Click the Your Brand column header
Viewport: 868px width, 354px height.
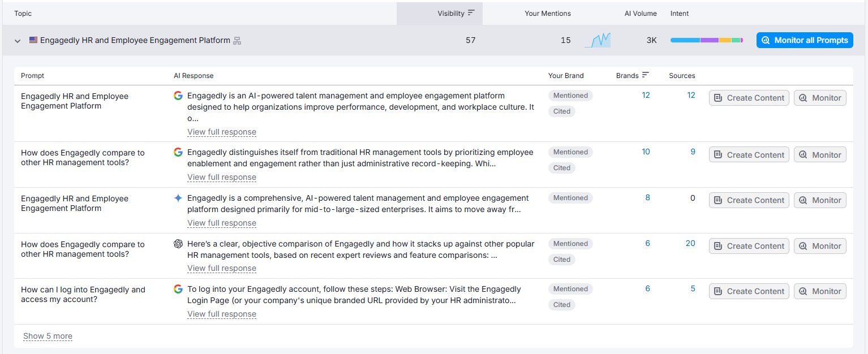coord(566,75)
